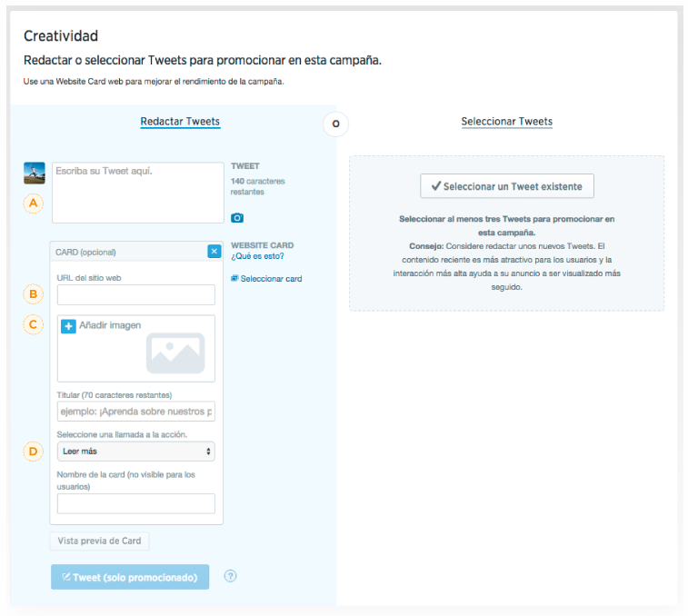Click the camera icon to attach photo

click(237, 218)
